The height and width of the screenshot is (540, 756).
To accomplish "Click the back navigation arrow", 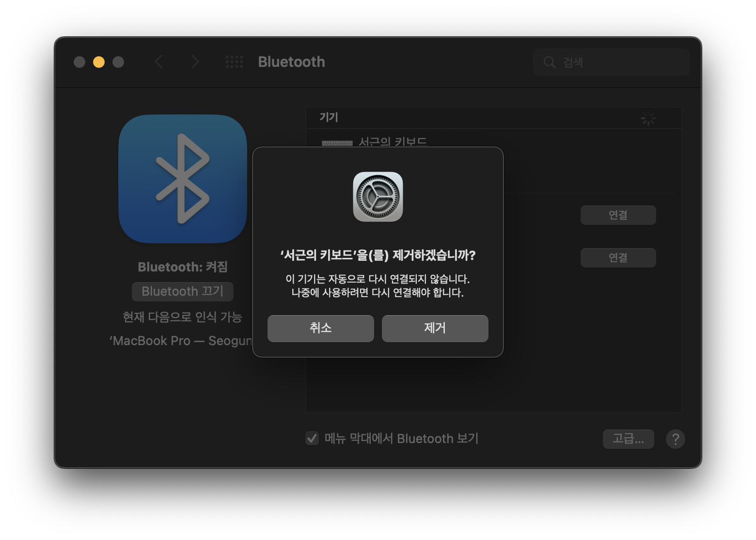I will pos(159,62).
